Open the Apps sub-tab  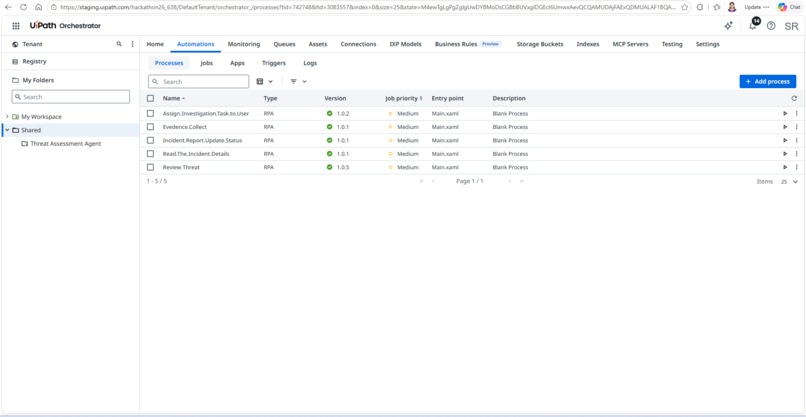[x=237, y=63]
